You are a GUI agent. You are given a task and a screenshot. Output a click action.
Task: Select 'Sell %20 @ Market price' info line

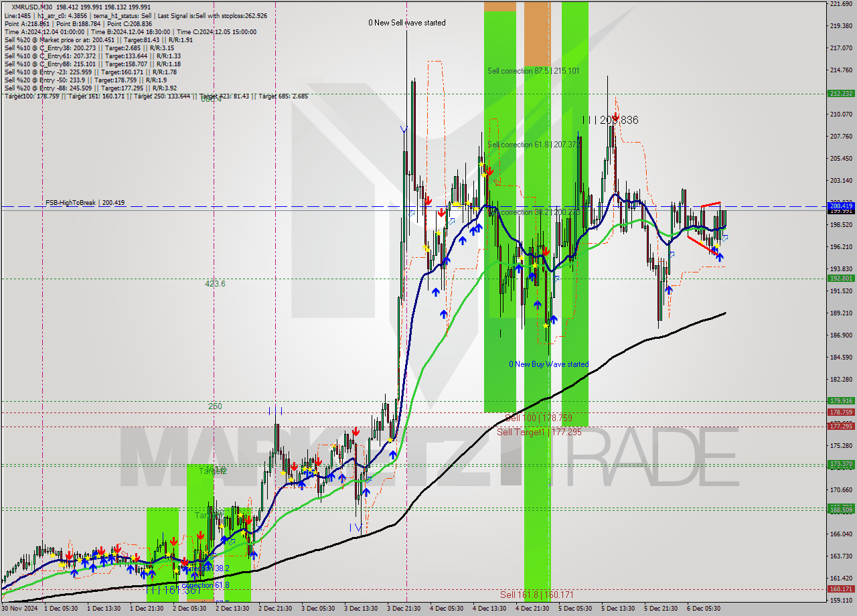(x=98, y=40)
